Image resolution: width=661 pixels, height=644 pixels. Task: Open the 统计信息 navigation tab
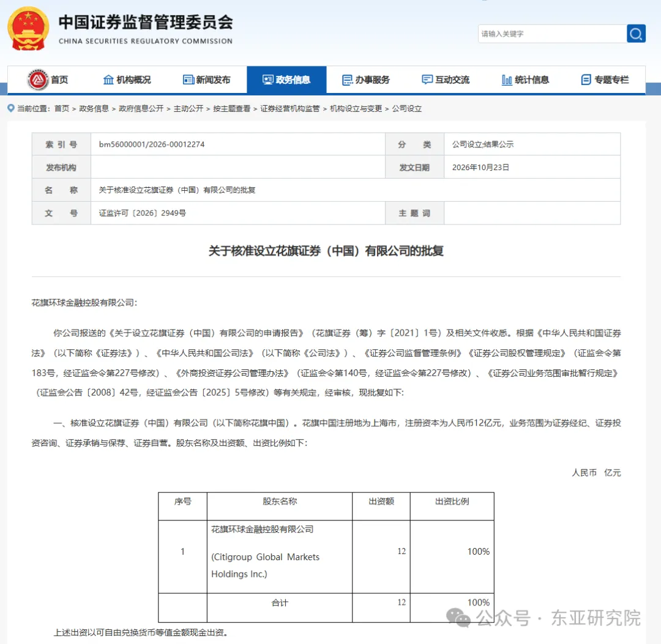[x=525, y=80]
